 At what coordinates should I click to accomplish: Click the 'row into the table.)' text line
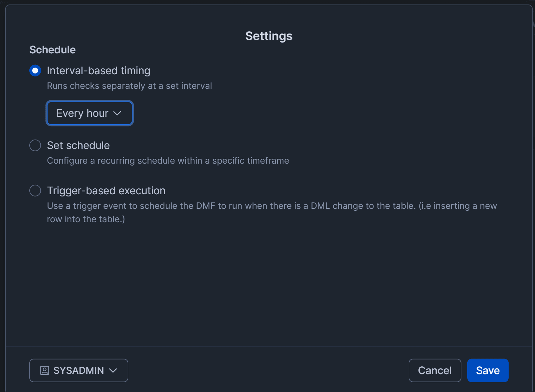coord(86,219)
